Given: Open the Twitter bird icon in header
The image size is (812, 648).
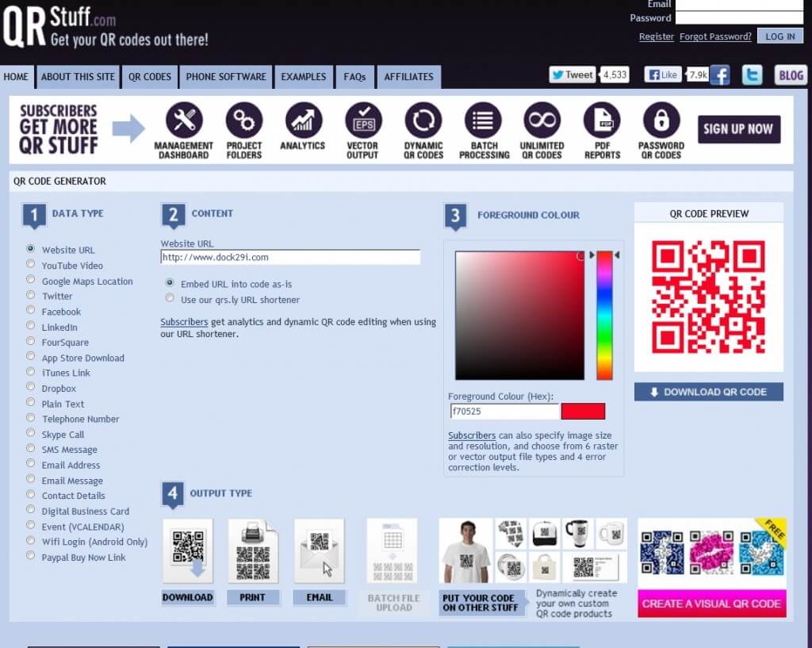Looking at the screenshot, I should click(x=752, y=75).
